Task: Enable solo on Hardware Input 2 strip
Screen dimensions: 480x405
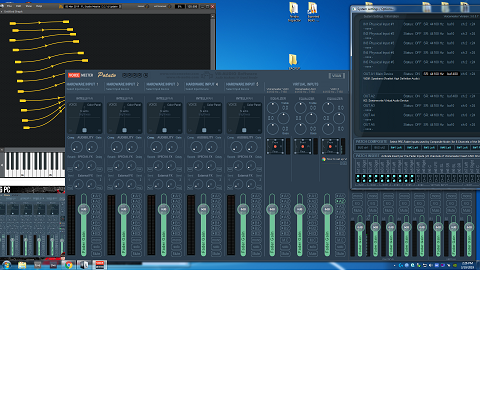Action: [136, 247]
